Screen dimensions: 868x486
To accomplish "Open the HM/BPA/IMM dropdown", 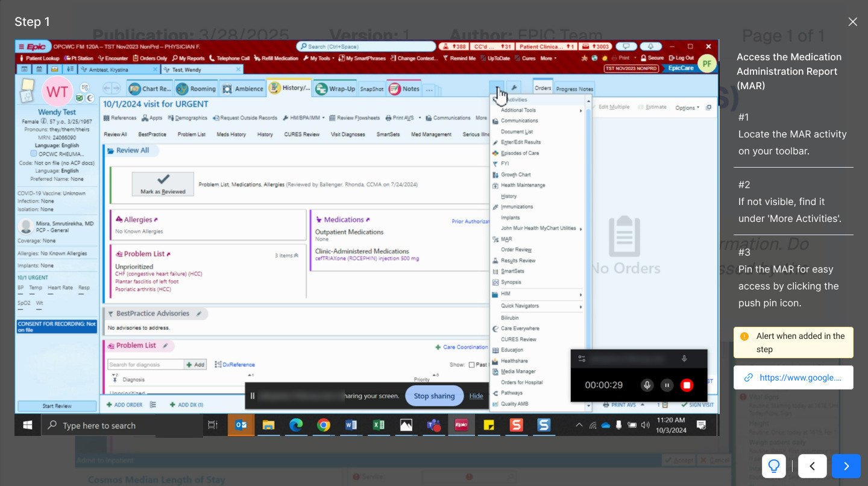I will 304,118.
